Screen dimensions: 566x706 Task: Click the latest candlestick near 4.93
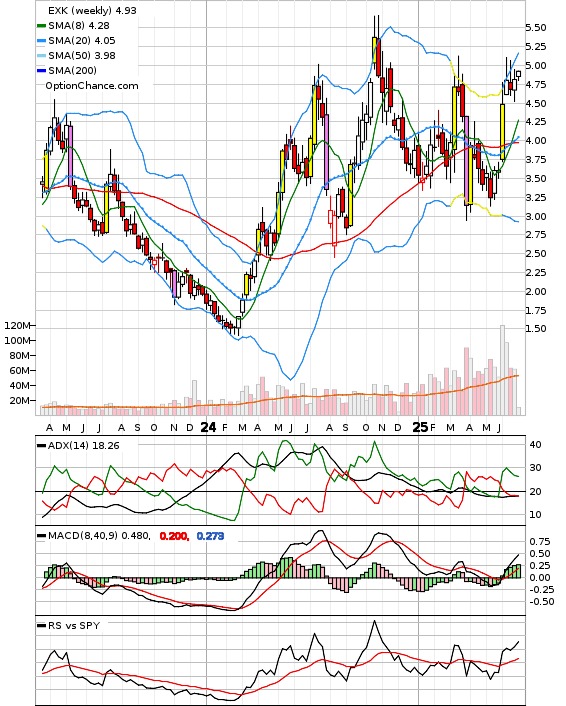point(519,74)
